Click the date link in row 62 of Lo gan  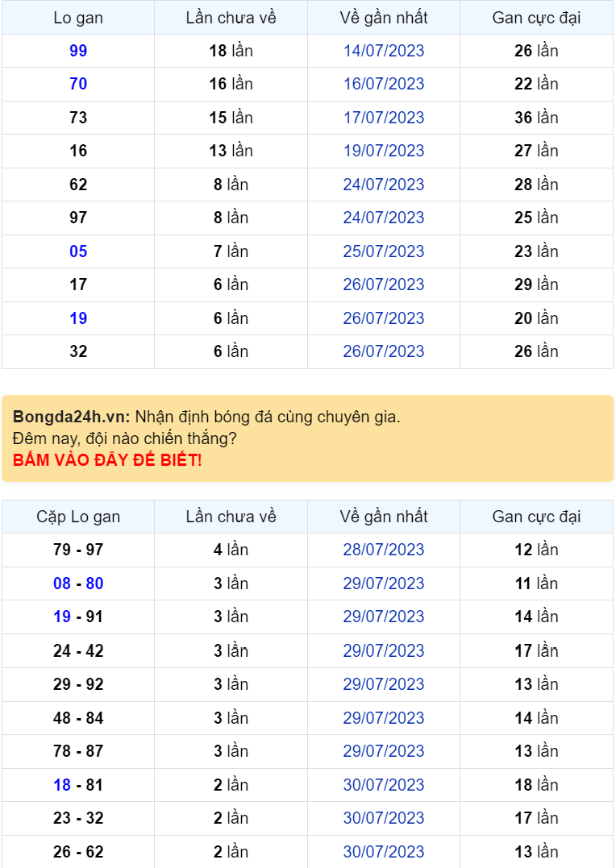pyautogui.click(x=383, y=185)
